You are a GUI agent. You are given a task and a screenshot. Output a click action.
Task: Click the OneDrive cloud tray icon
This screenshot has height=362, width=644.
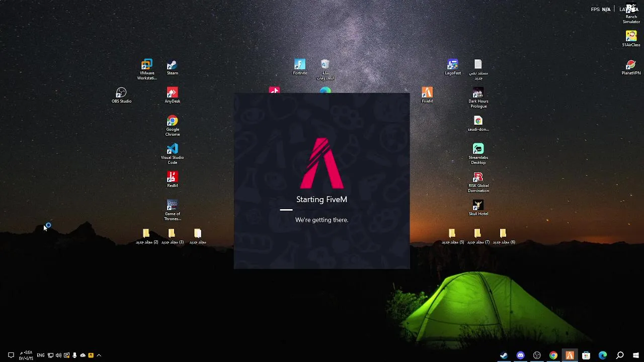83,355
